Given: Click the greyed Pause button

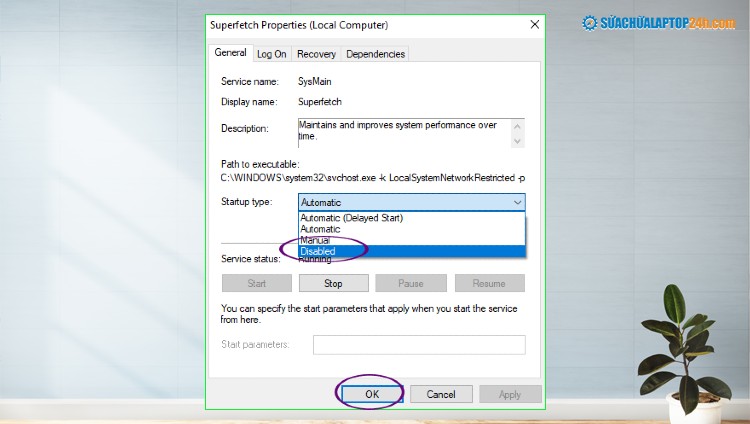Looking at the screenshot, I should (x=411, y=283).
